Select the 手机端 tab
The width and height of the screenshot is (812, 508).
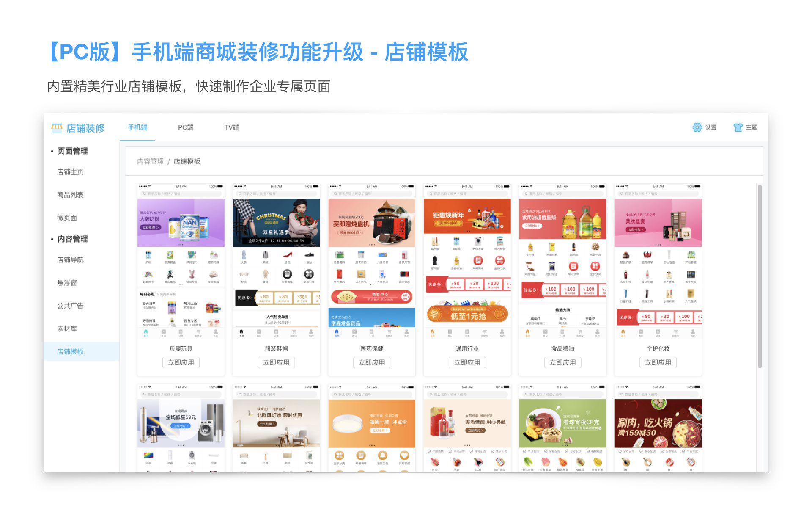tap(137, 127)
